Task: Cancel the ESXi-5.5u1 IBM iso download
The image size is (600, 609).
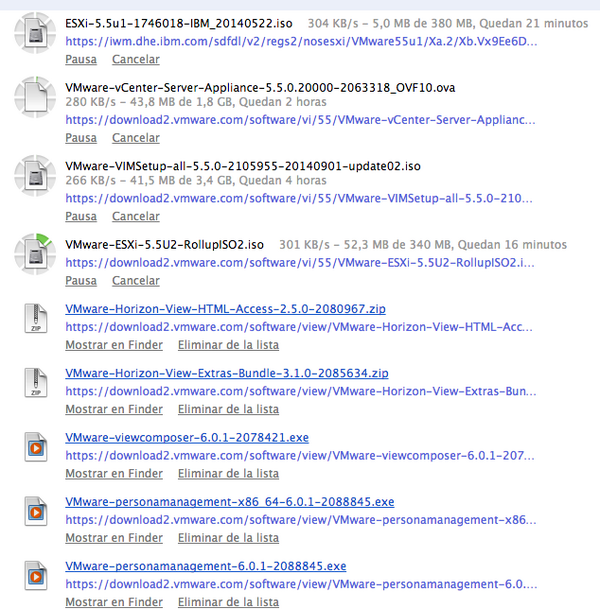Action: click(136, 59)
